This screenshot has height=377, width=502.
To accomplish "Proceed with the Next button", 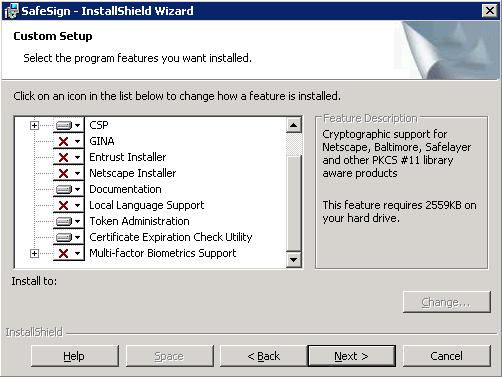I will click(352, 356).
